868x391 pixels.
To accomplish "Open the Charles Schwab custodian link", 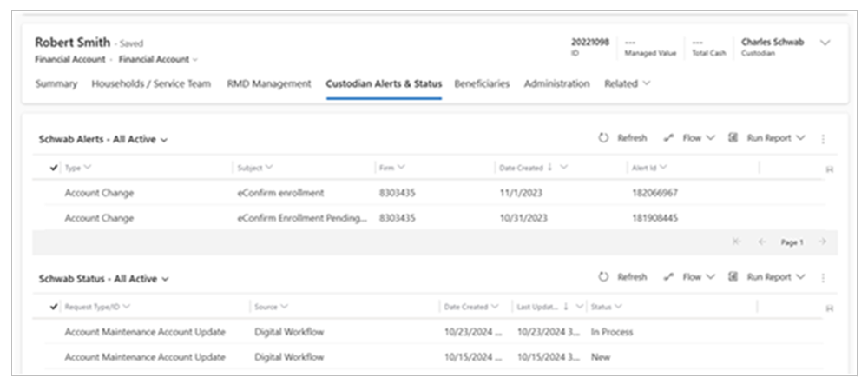I will 772,42.
